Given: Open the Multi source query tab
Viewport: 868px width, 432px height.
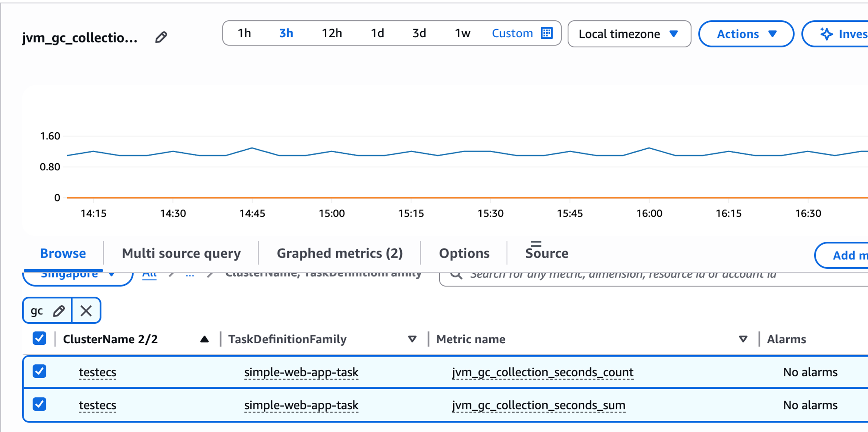Looking at the screenshot, I should (x=181, y=253).
